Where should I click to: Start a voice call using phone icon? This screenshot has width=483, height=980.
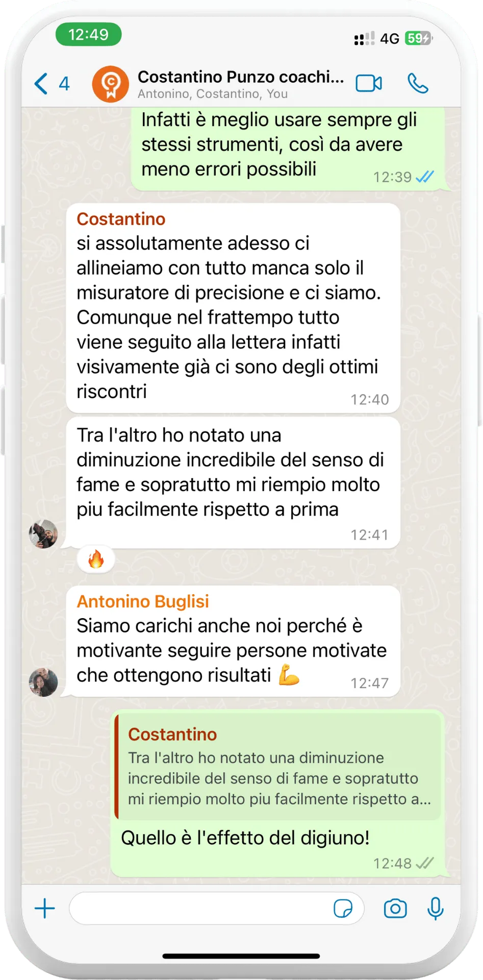click(x=418, y=83)
